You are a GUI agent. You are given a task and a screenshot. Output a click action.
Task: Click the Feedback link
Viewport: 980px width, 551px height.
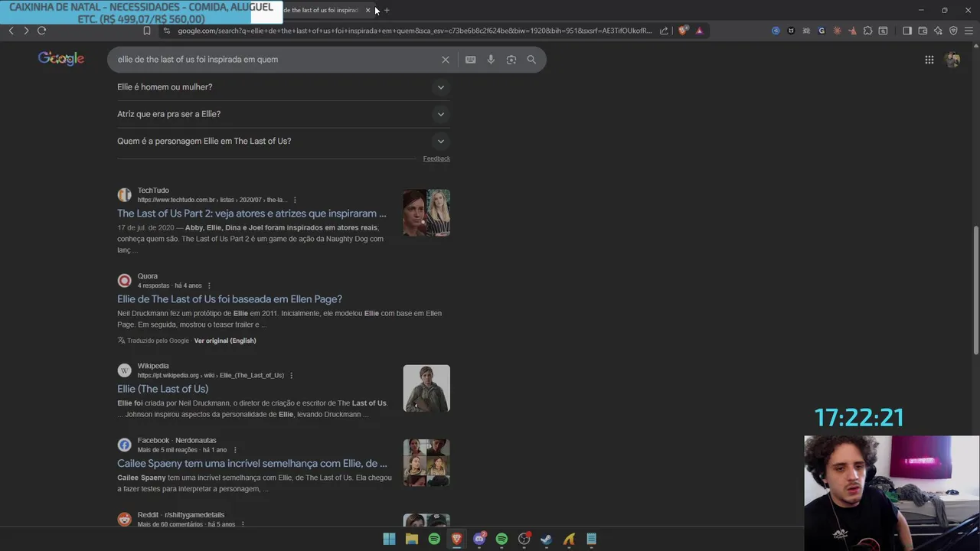[x=436, y=158]
